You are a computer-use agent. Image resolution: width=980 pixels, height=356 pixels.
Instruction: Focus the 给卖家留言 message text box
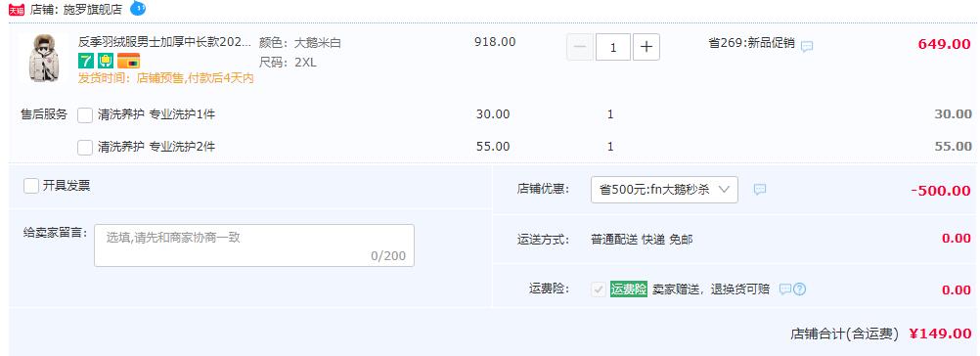point(254,245)
